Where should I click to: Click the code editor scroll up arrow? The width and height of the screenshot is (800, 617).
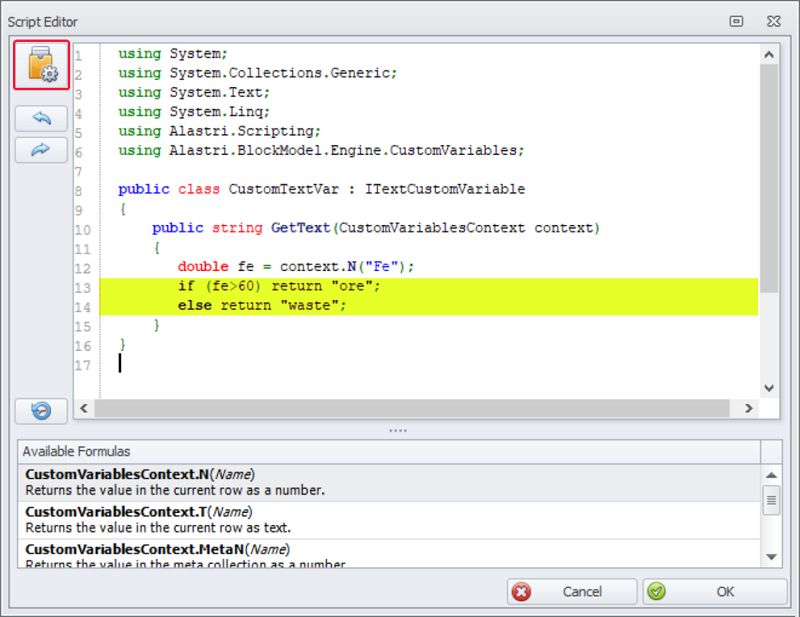[x=769, y=50]
